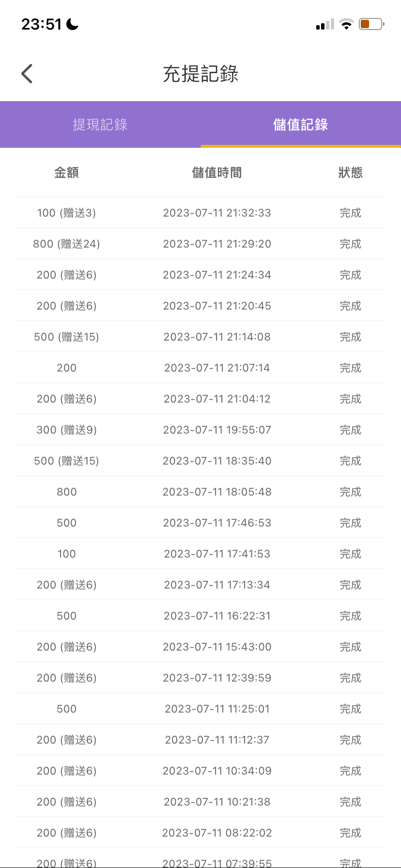Tap the Wi-Fi status icon

click(346, 24)
